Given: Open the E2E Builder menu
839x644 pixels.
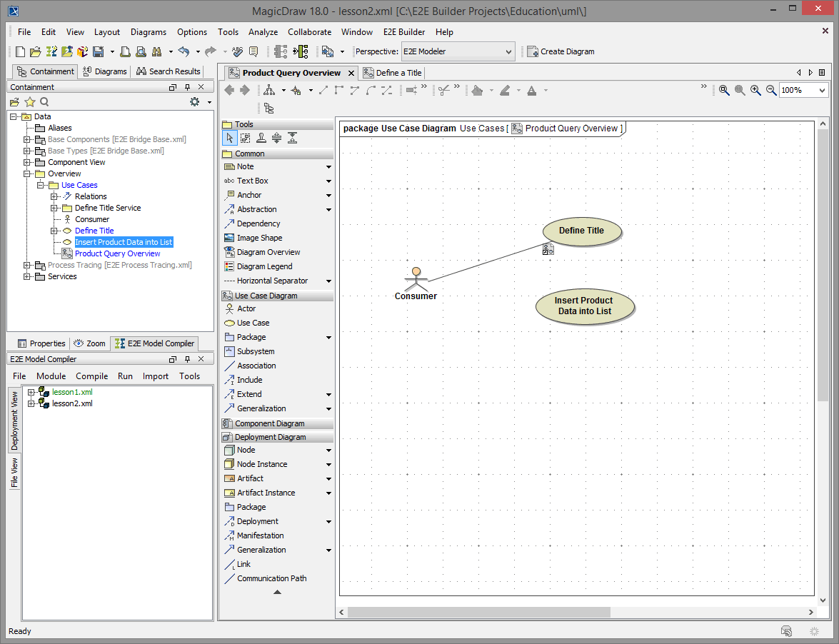Looking at the screenshot, I should coord(403,32).
